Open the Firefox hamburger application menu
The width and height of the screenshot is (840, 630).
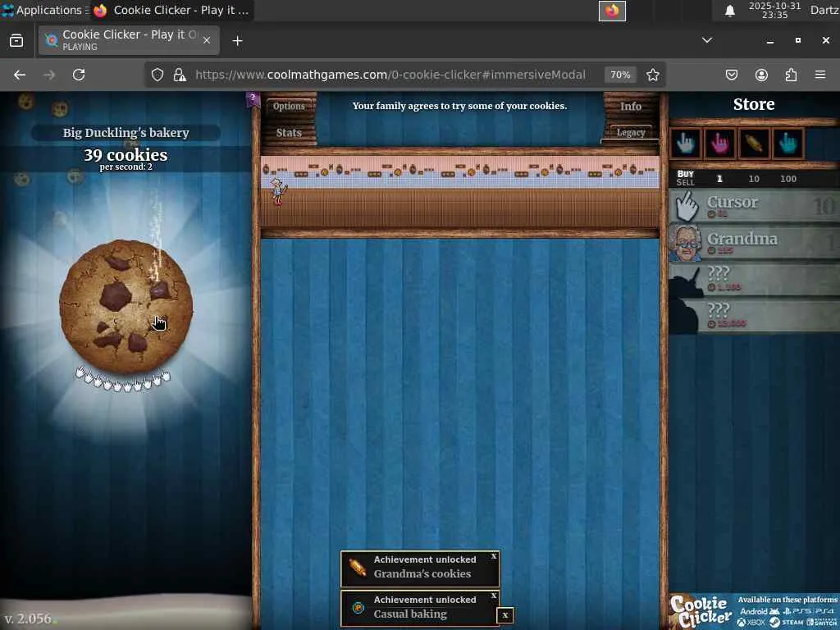click(x=820, y=75)
